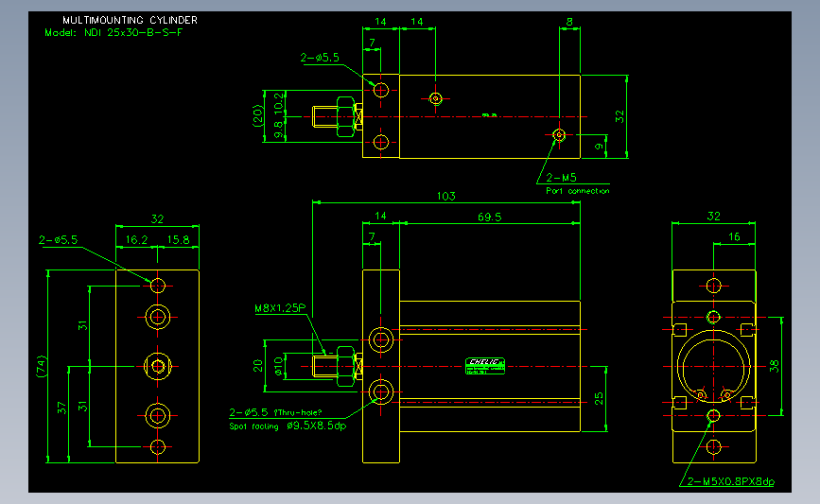Click the 2-ø5.5 Thru-hole annotation
Image resolution: width=820 pixels, height=504 pixels.
(x=275, y=412)
